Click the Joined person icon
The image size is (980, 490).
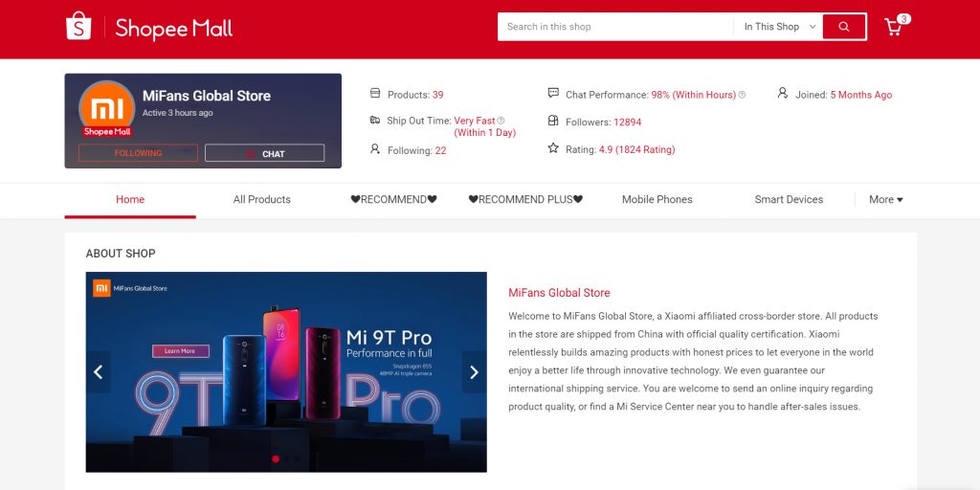pyautogui.click(x=783, y=93)
